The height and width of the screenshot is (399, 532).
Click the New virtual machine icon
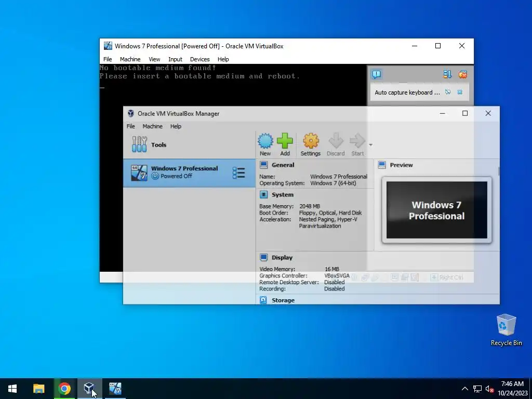265,141
